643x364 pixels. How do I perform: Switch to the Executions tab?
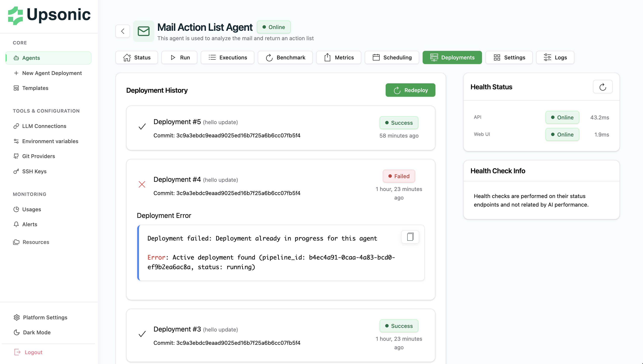point(227,57)
